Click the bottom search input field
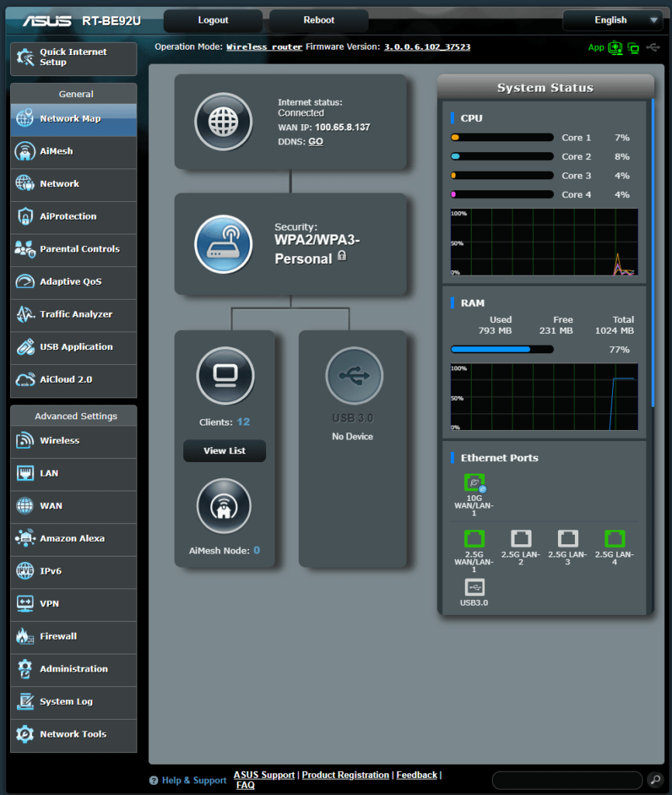Viewport: 672px width, 795px height. (567, 779)
